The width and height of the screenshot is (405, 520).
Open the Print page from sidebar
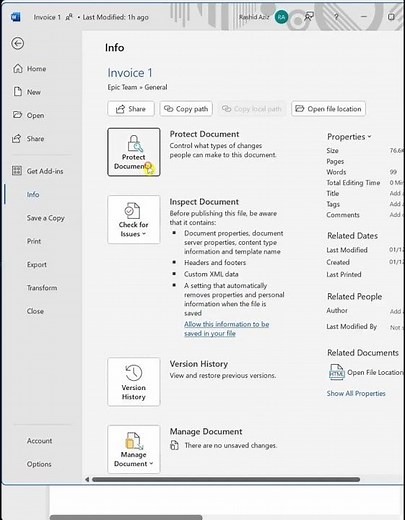click(x=34, y=241)
